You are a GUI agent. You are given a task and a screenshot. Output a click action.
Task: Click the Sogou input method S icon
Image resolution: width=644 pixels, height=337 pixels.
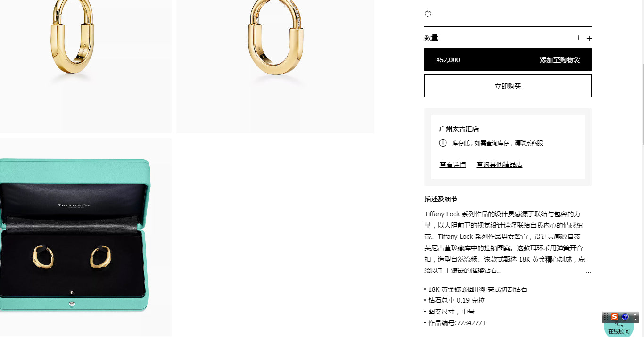pos(614,317)
